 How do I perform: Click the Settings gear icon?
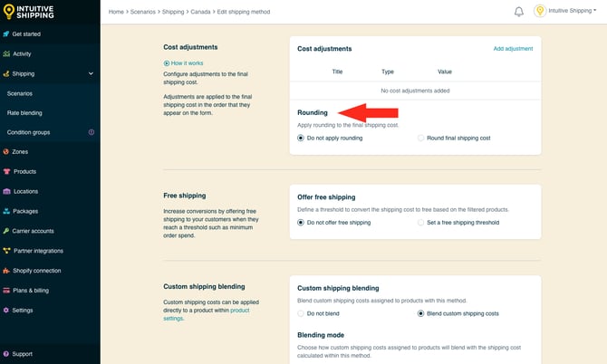[x=5, y=311]
